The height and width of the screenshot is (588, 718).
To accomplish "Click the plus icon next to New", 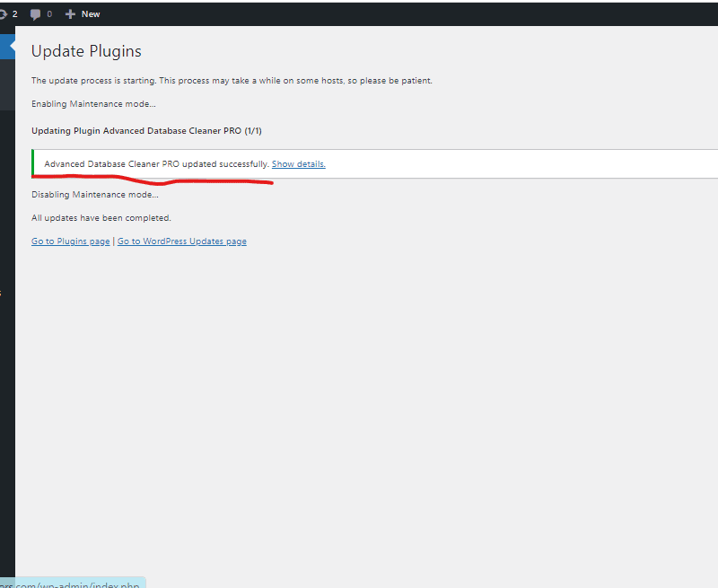I will [70, 14].
